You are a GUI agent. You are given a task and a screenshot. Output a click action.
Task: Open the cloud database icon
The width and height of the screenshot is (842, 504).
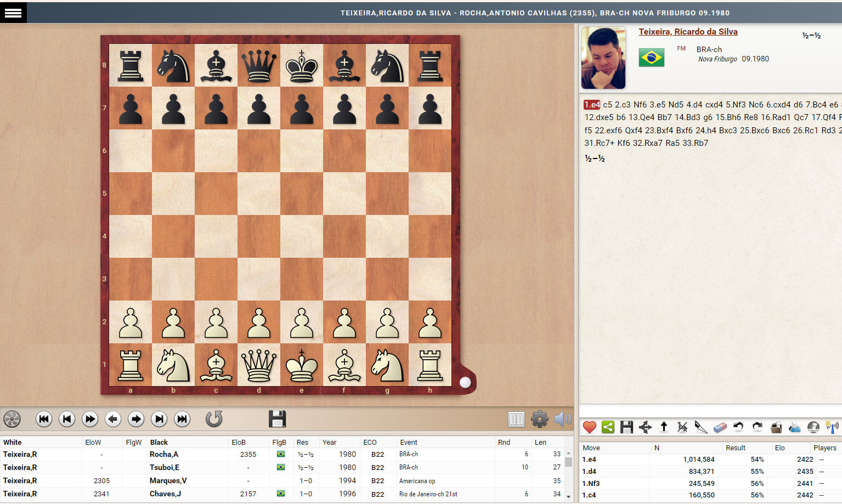(x=794, y=427)
